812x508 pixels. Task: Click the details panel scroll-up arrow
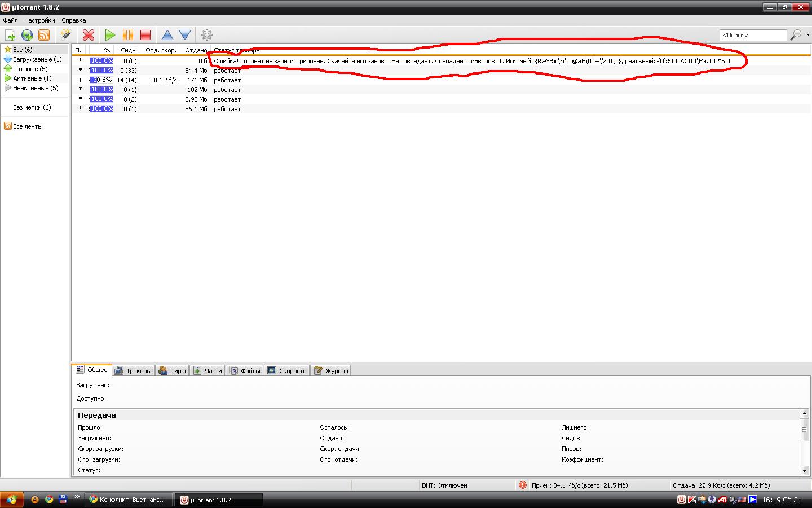pyautogui.click(x=805, y=414)
